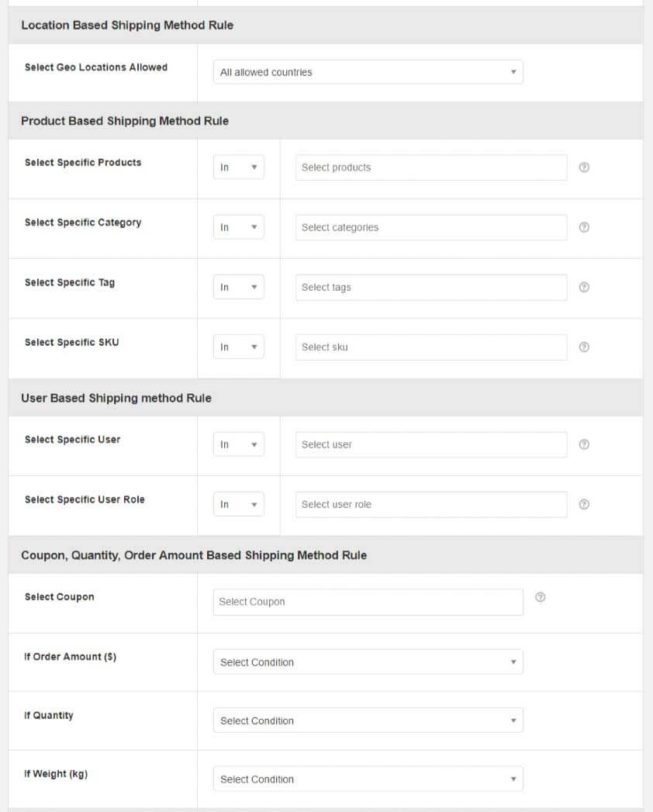This screenshot has height=812, width=653.
Task: Open the If Weight (kg) condition dropdown
Action: [x=368, y=779]
